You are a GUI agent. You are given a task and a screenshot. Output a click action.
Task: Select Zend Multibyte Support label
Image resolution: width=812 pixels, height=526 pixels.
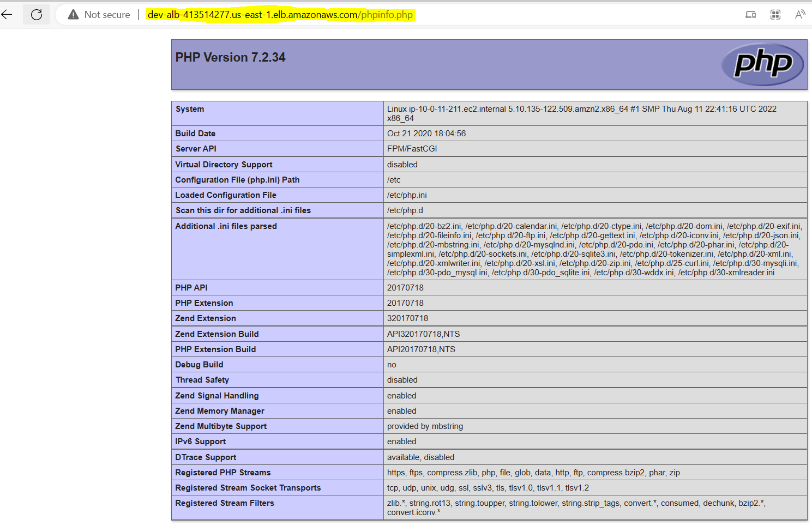221,426
